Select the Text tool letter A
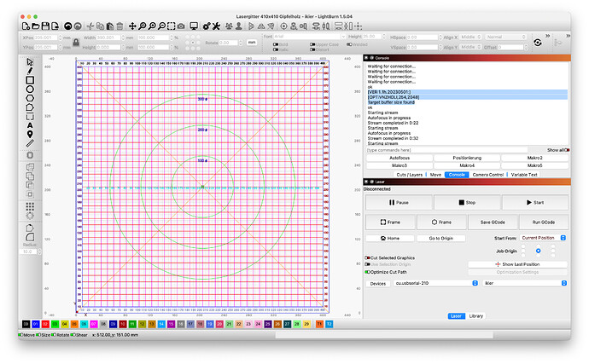This screenshot has height=364, width=589. 30,125
